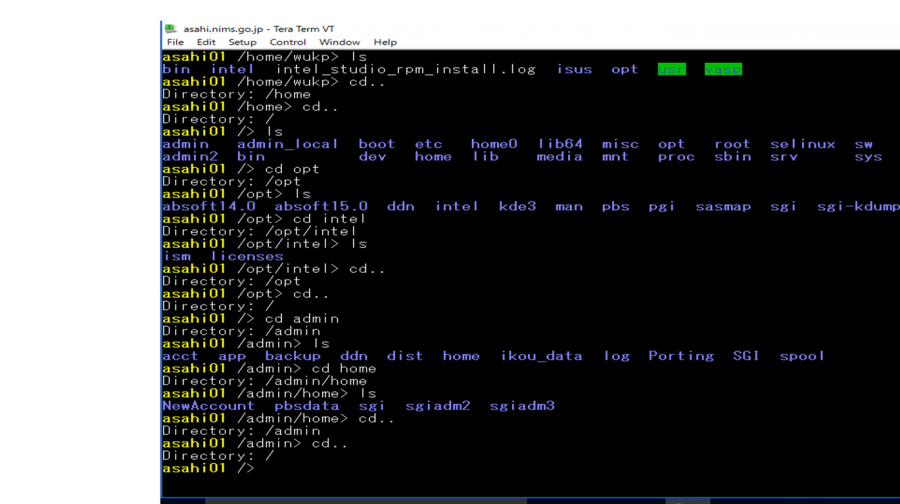Click the 'isus' entry in listing
Viewport: 900px width, 504px height.
pyautogui.click(x=574, y=69)
